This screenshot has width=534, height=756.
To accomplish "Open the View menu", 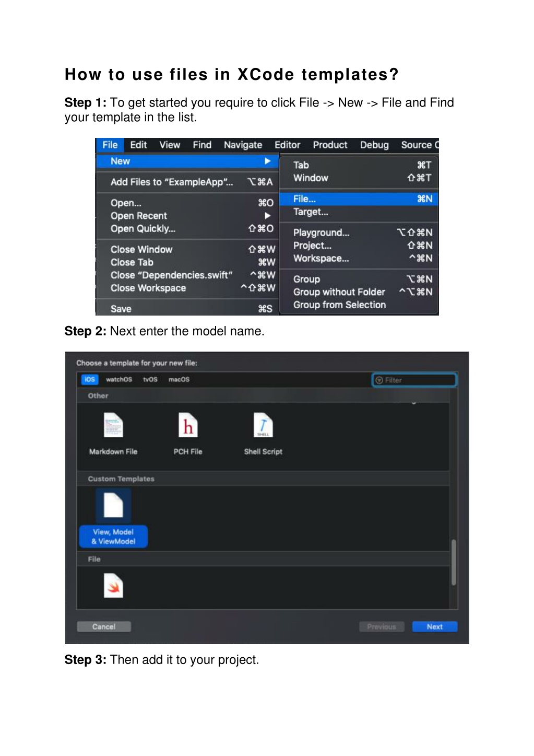I will [x=170, y=145].
